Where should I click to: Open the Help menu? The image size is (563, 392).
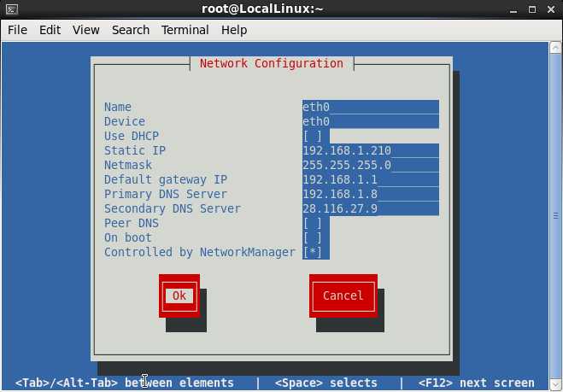(x=234, y=30)
